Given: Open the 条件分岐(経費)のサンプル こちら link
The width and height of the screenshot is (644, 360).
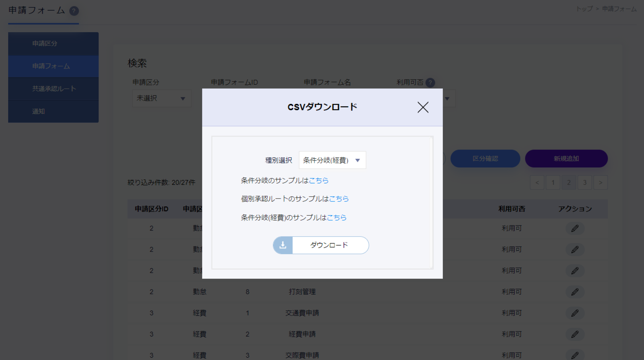Looking at the screenshot, I should click(x=337, y=218).
